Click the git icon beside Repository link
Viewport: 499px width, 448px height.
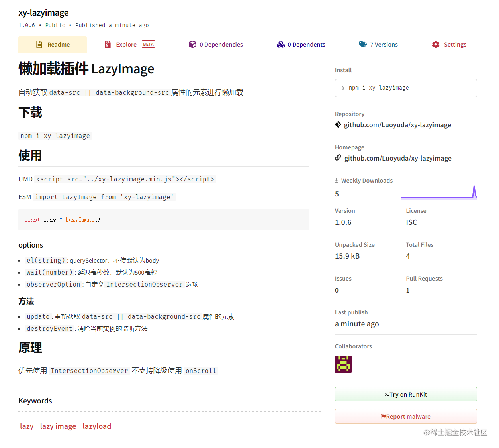pyautogui.click(x=338, y=124)
